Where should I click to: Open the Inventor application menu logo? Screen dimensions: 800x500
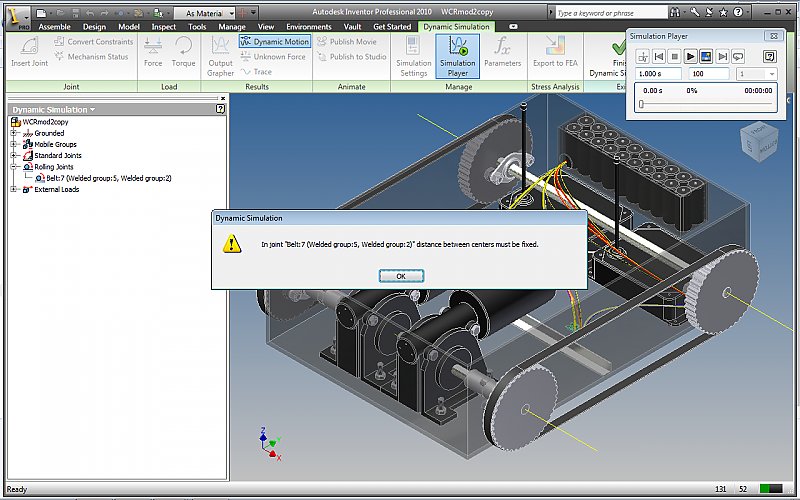click(x=16, y=16)
